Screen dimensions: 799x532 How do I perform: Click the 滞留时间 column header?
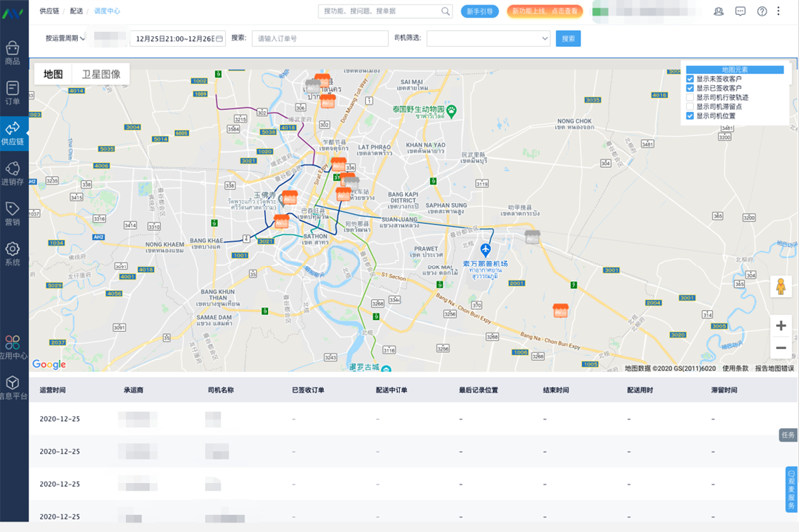tap(725, 390)
